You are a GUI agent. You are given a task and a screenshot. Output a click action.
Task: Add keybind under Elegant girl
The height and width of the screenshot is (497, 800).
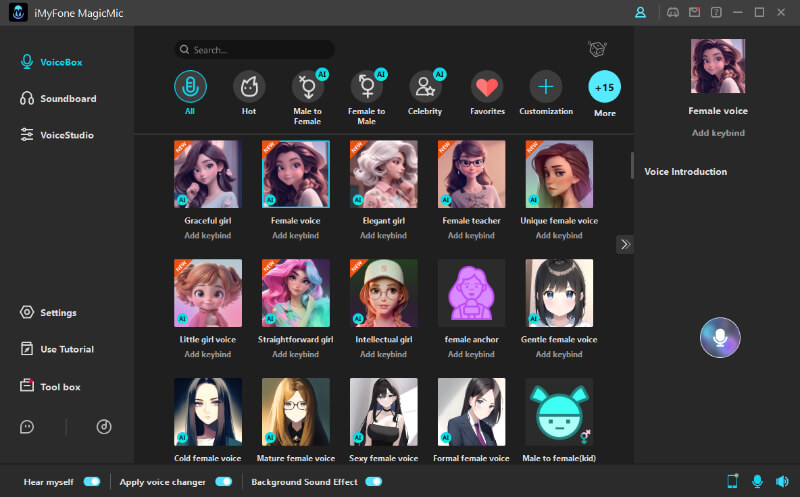coord(383,235)
